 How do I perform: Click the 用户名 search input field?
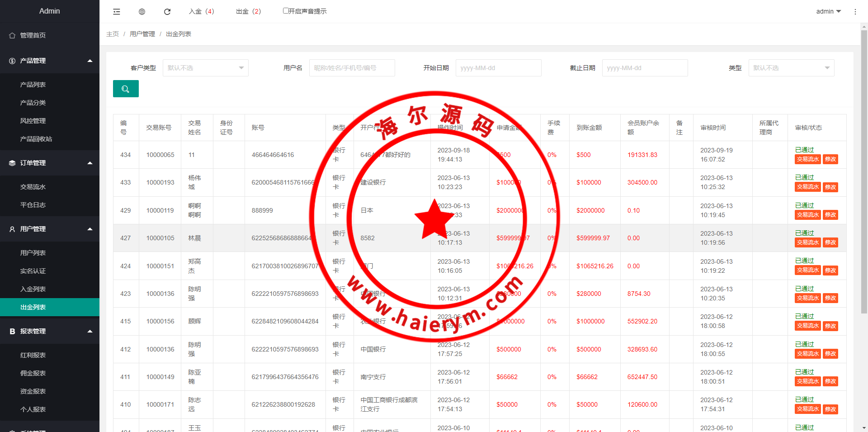point(352,68)
